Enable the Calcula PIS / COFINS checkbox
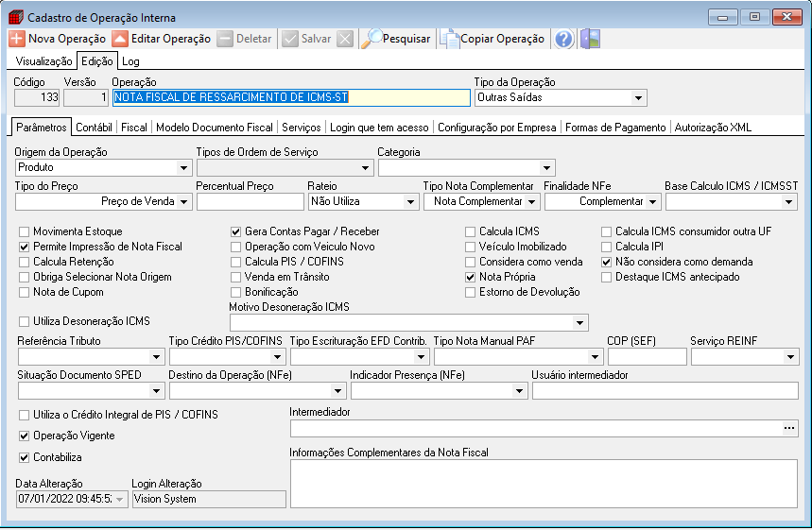Viewport: 812px width, 530px height. pyautogui.click(x=235, y=262)
